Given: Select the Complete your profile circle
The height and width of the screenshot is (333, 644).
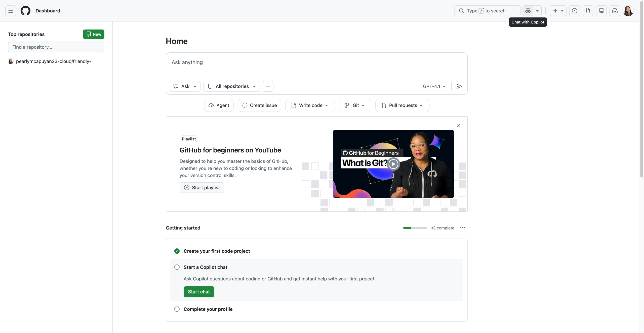Looking at the screenshot, I should pyautogui.click(x=177, y=309).
